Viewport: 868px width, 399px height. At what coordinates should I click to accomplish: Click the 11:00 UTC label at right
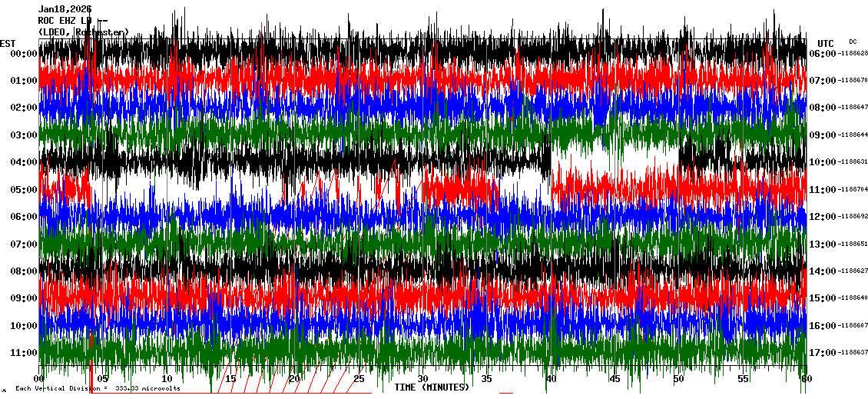[823, 190]
